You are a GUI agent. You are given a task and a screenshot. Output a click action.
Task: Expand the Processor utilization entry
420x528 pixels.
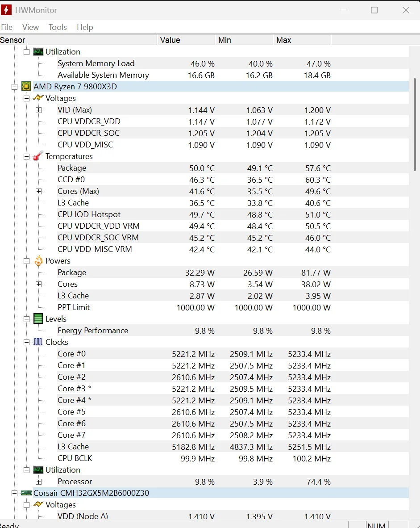38,482
